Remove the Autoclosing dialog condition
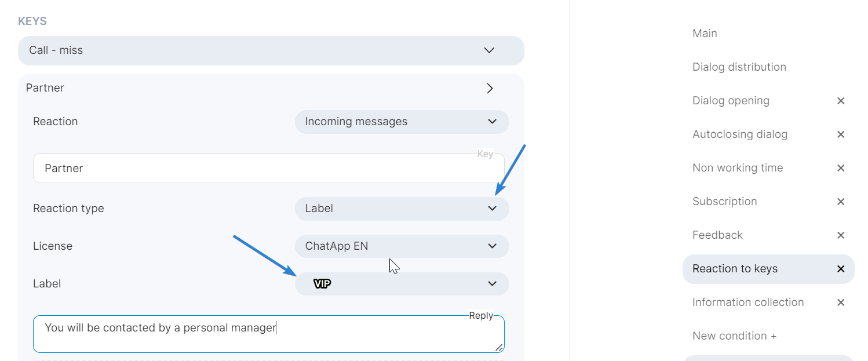Viewport: 868px width, 361px height. (841, 134)
